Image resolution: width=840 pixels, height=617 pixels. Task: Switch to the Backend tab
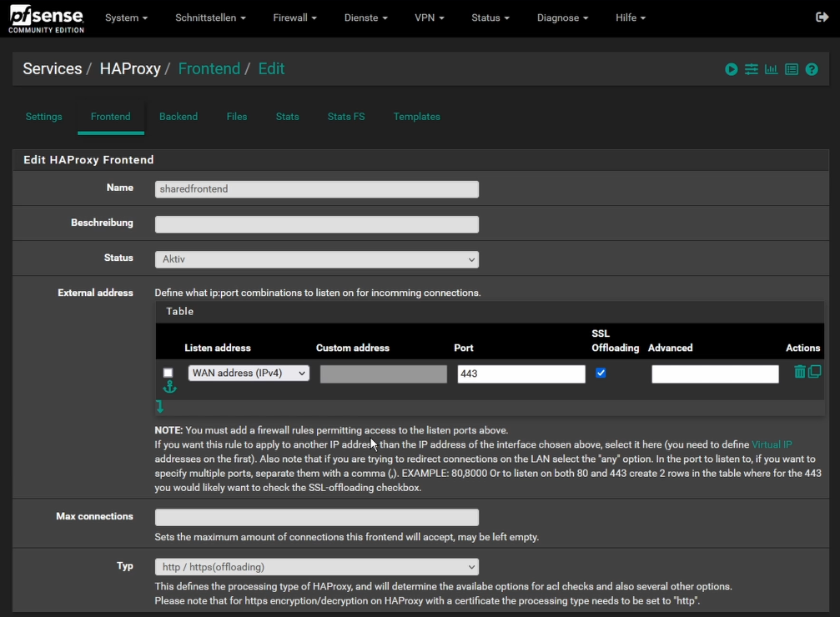tap(179, 117)
